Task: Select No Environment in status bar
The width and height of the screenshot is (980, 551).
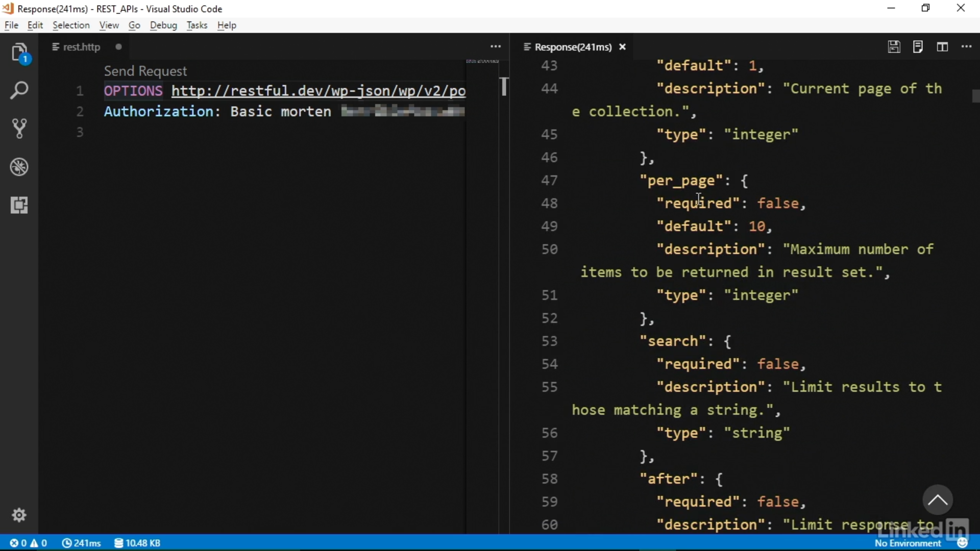Action: [x=908, y=543]
